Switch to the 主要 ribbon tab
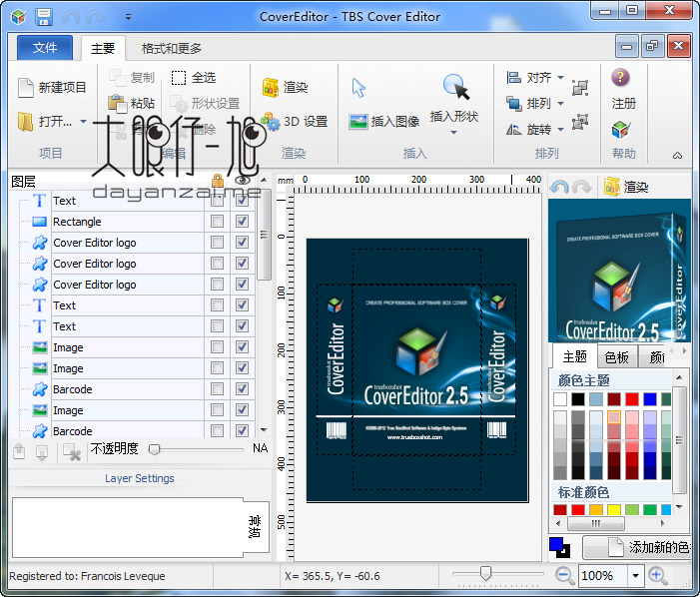This screenshot has height=597, width=700. click(x=103, y=48)
